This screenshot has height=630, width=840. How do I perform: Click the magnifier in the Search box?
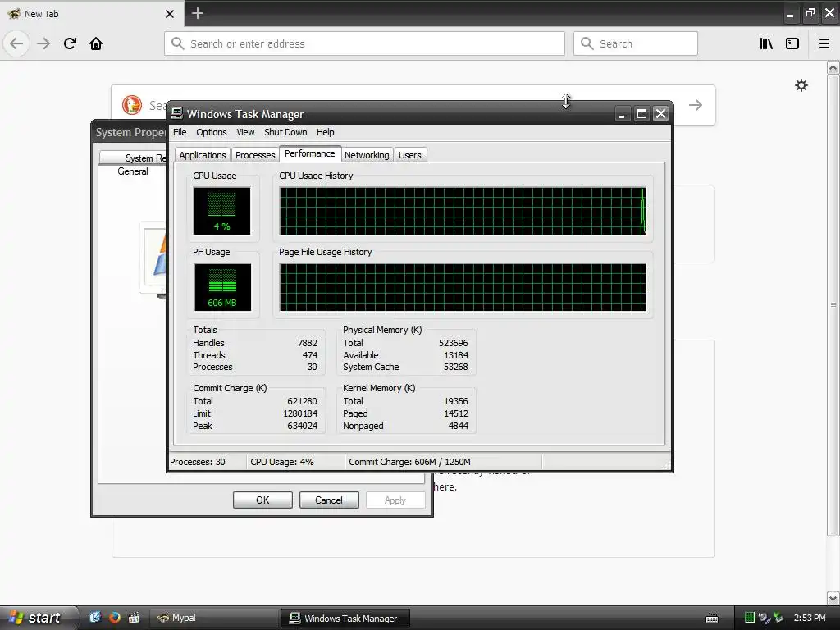click(587, 43)
